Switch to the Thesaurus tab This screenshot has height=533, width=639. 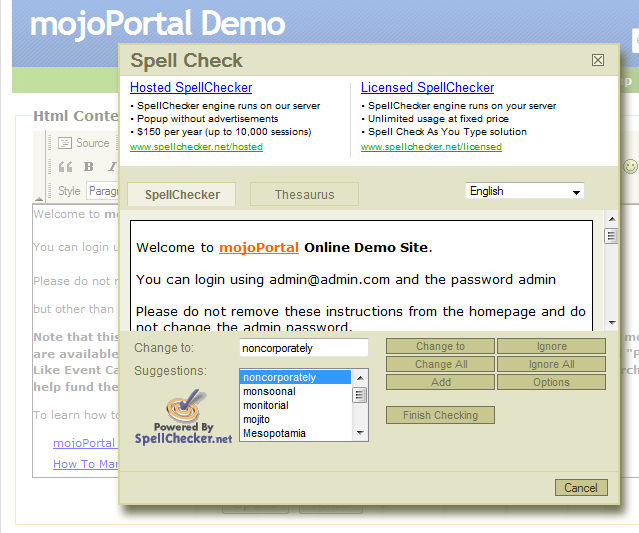304,194
